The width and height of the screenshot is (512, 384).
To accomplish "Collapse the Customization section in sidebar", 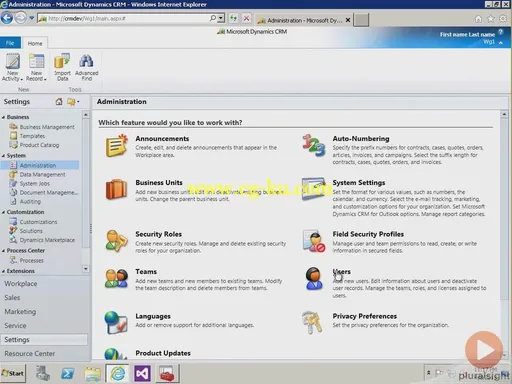I will click(4, 212).
